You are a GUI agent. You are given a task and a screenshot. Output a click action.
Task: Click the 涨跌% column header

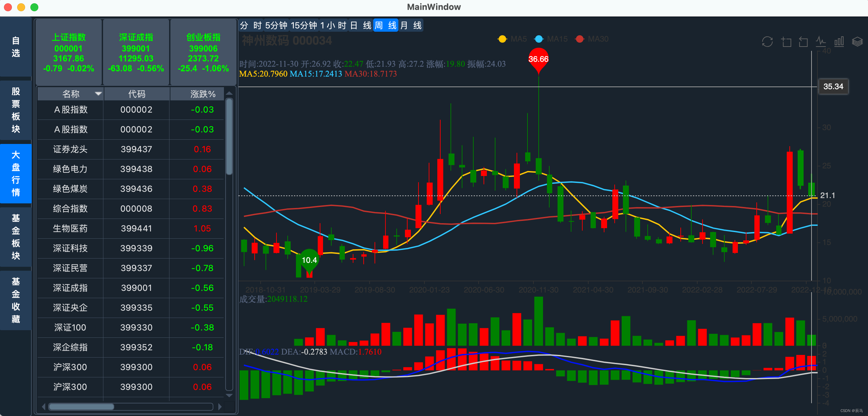(198, 94)
